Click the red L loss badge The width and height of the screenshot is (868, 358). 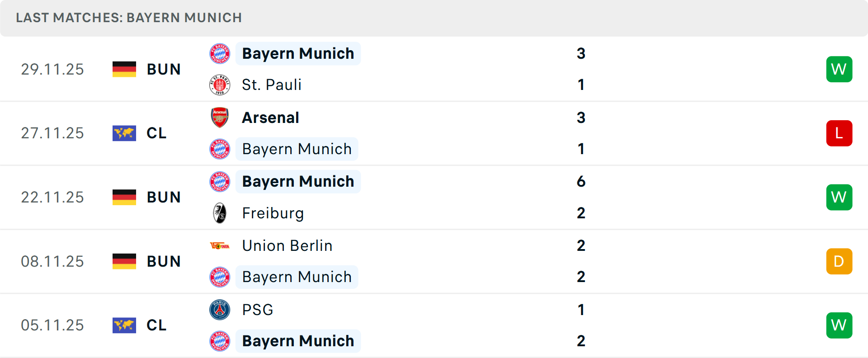pyautogui.click(x=839, y=133)
